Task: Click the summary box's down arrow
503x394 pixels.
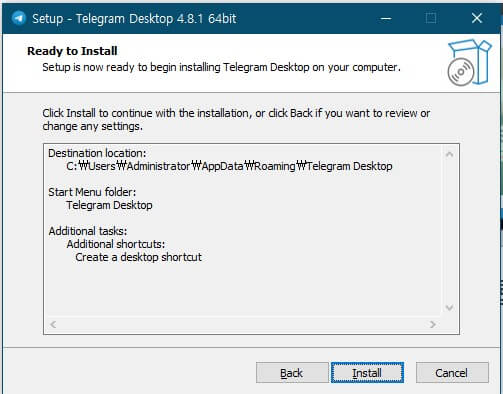Action: [x=449, y=307]
